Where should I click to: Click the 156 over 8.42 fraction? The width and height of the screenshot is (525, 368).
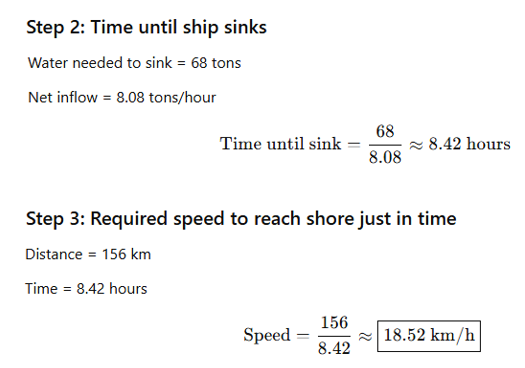pyautogui.click(x=334, y=336)
